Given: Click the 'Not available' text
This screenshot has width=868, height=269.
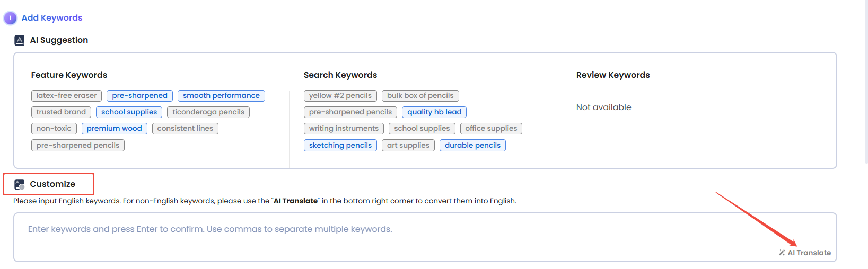Looking at the screenshot, I should 603,107.
